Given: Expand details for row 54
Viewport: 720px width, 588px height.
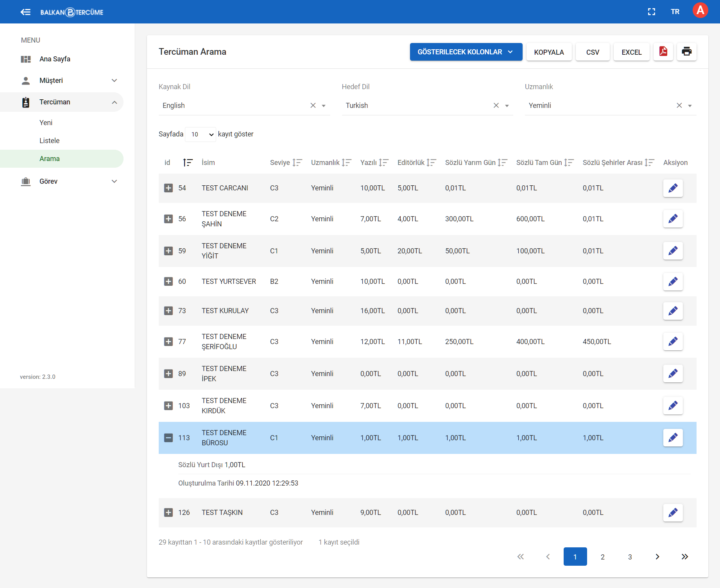Looking at the screenshot, I should point(168,188).
